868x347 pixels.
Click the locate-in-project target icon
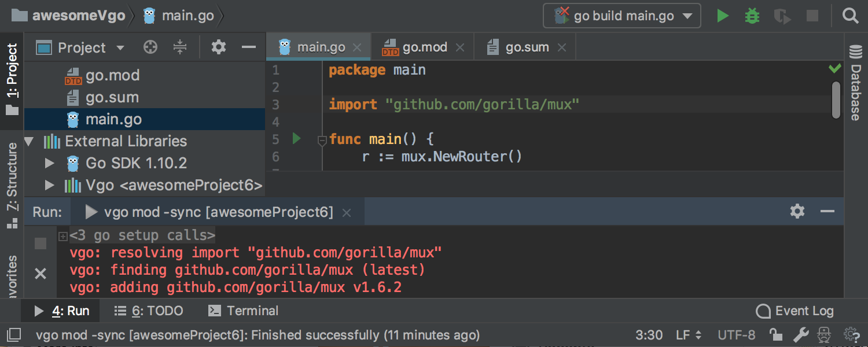150,47
